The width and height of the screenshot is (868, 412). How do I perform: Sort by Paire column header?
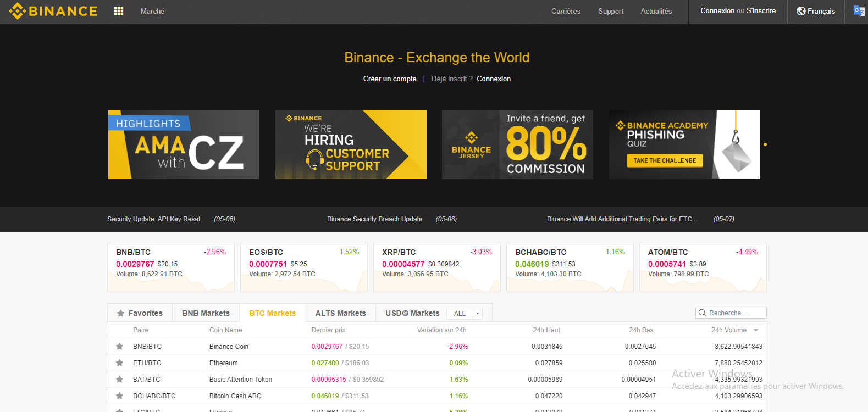(x=141, y=330)
